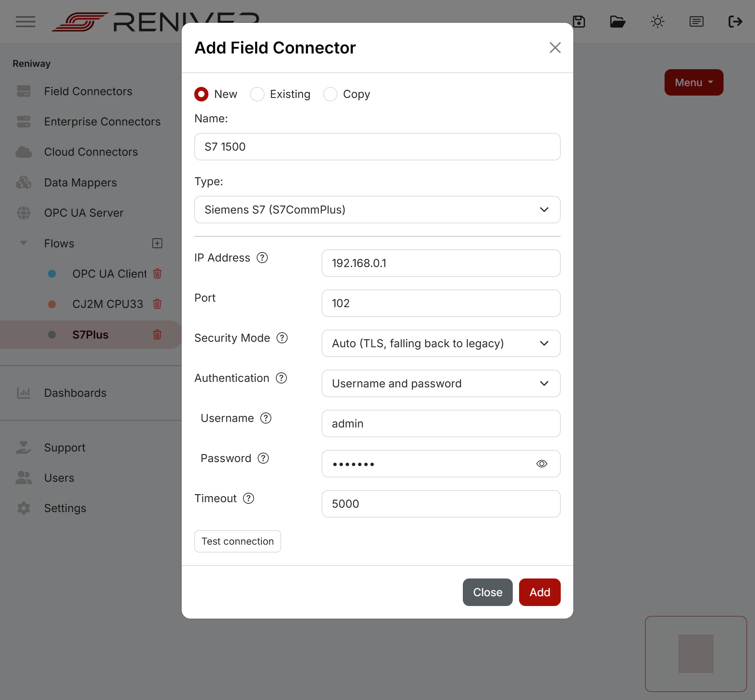Viewport: 755px width, 700px height.
Task: Open the Users sidebar link
Action: (59, 478)
